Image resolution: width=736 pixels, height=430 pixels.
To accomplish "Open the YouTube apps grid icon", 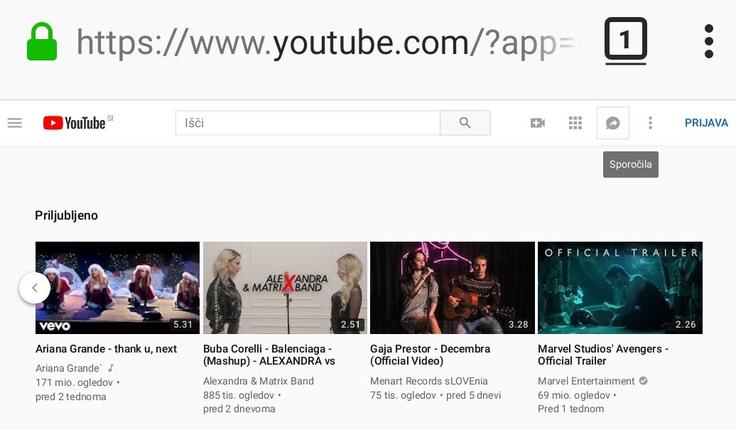I will [x=575, y=123].
